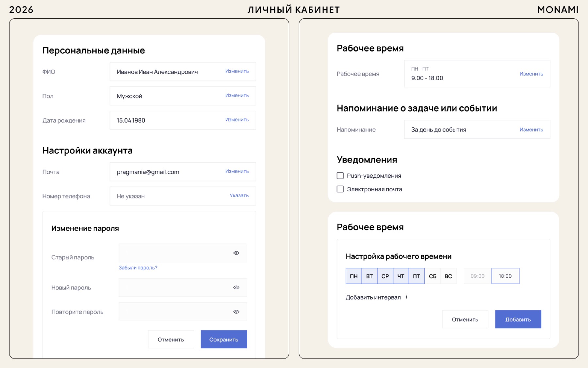588x368 pixels.
Task: Click the Добавить интервал text
Action: [x=373, y=297]
